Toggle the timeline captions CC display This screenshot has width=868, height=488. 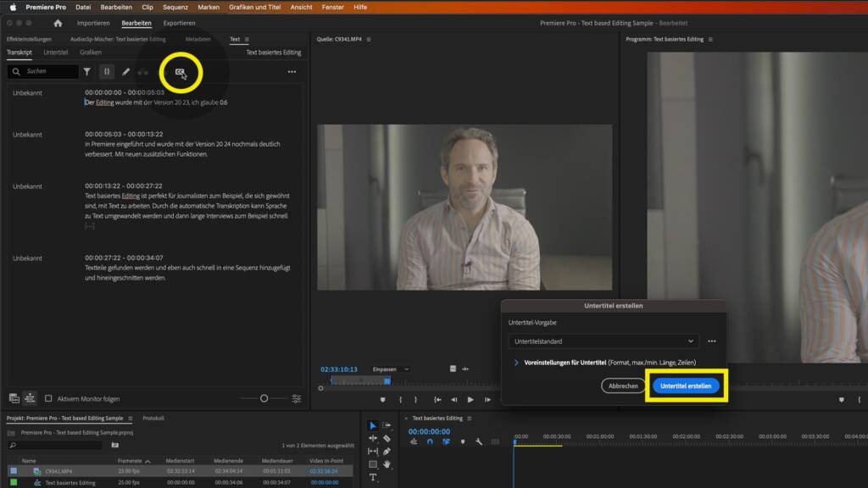pos(495,441)
